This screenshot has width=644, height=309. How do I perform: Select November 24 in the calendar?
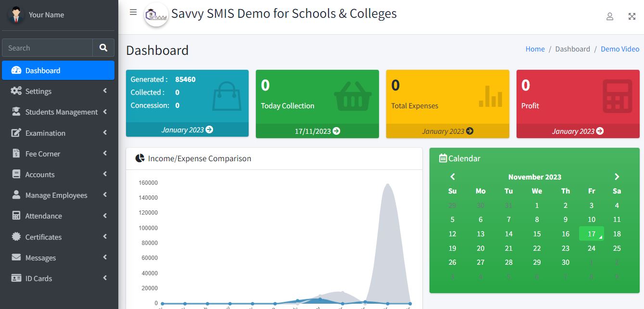click(x=592, y=248)
